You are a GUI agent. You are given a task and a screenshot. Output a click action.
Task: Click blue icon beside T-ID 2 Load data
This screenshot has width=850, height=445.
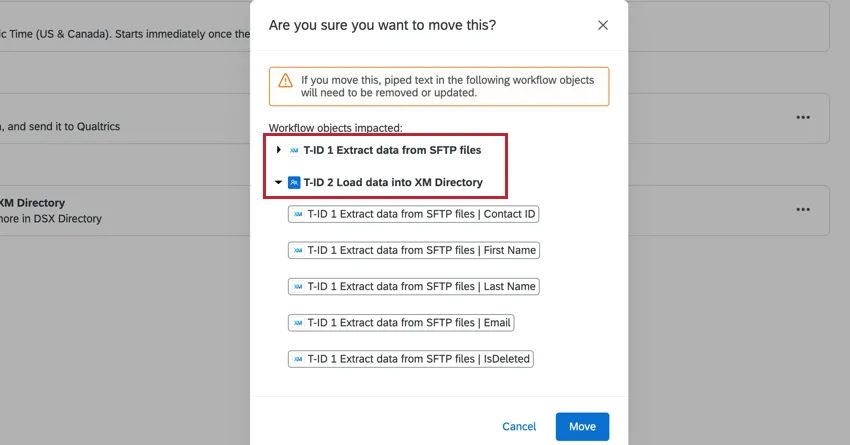coord(294,183)
